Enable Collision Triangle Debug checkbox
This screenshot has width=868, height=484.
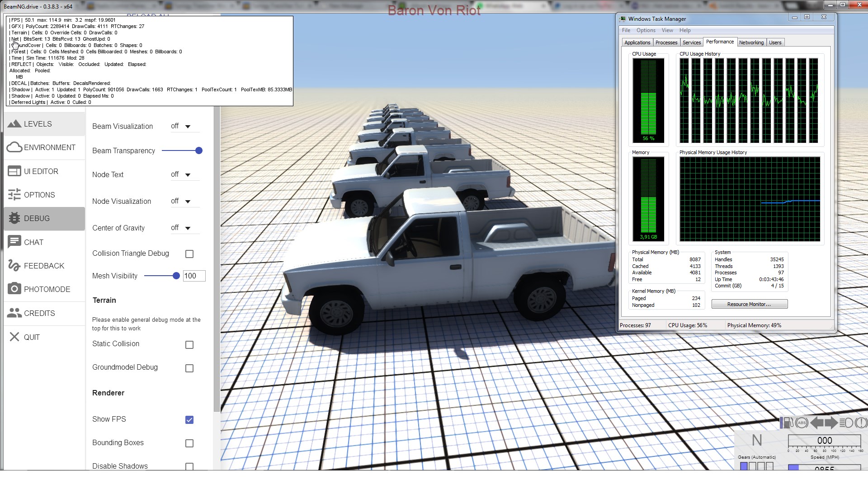coord(189,254)
